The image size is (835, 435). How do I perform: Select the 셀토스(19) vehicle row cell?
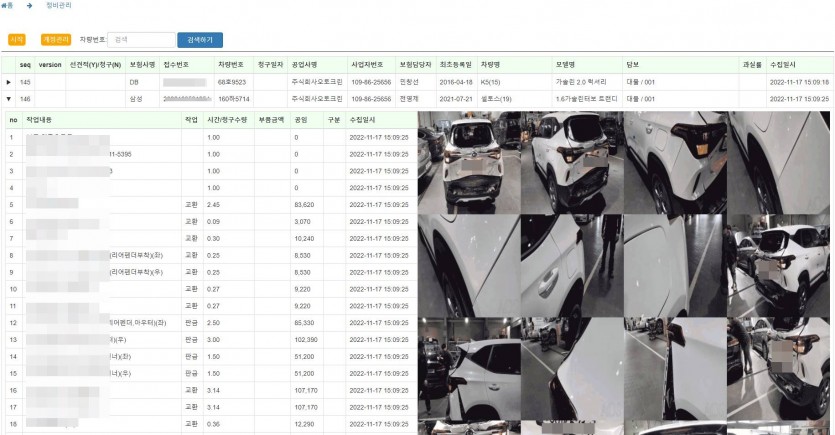click(496, 99)
